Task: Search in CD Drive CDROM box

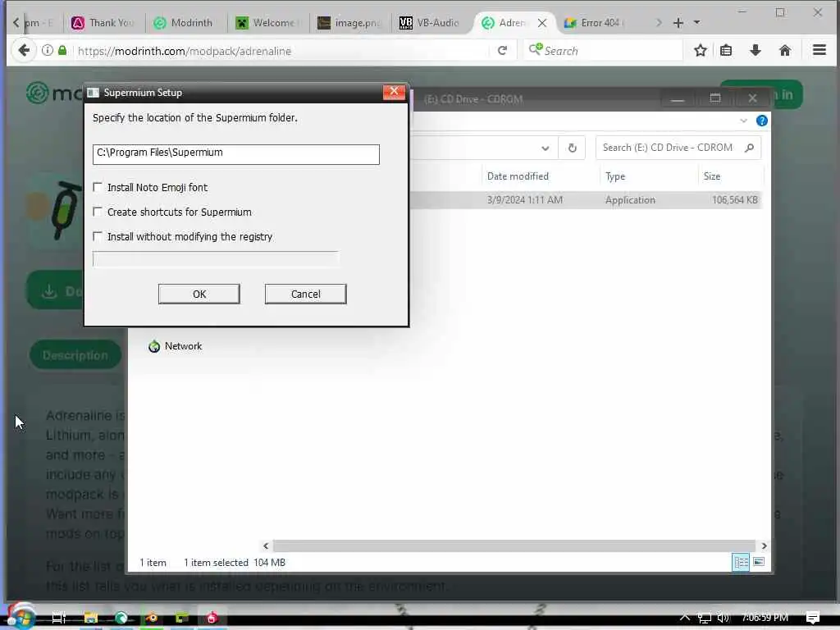Action: click(x=678, y=148)
